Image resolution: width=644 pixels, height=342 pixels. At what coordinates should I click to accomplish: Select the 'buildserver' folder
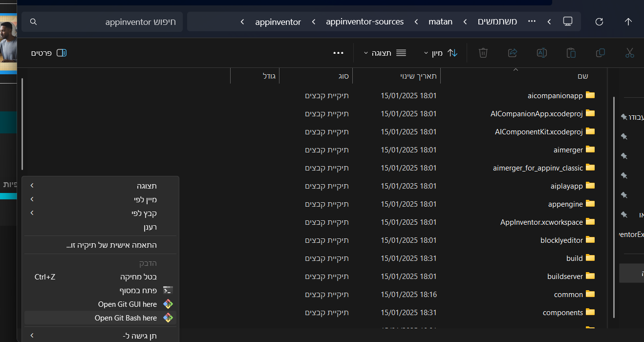pos(565,277)
